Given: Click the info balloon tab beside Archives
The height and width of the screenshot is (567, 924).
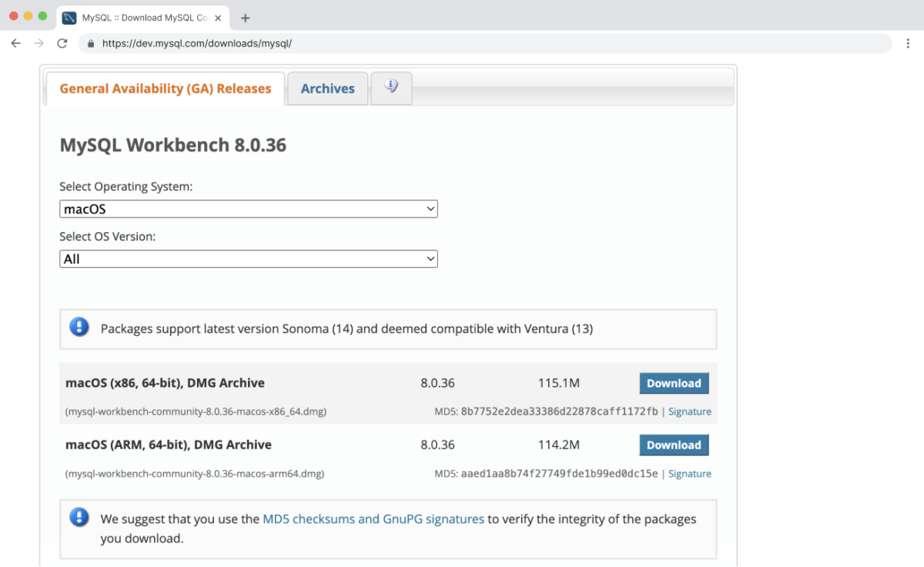Looking at the screenshot, I should (391, 88).
